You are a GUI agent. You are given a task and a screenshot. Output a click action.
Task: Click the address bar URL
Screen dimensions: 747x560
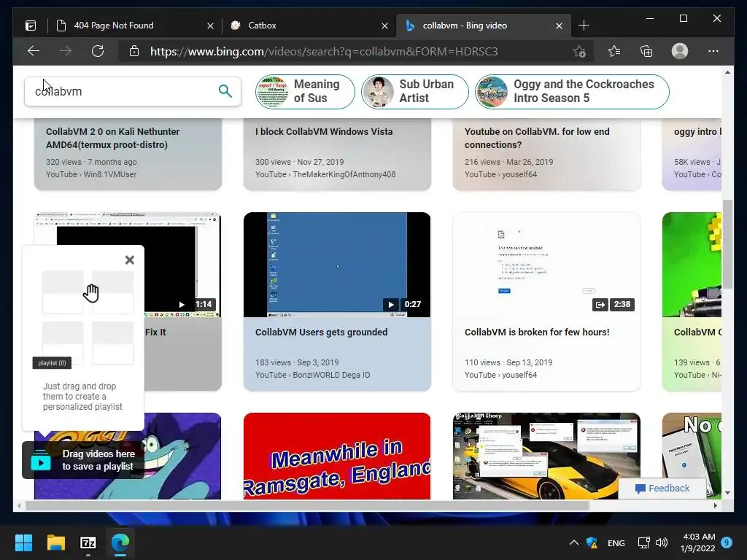(324, 51)
